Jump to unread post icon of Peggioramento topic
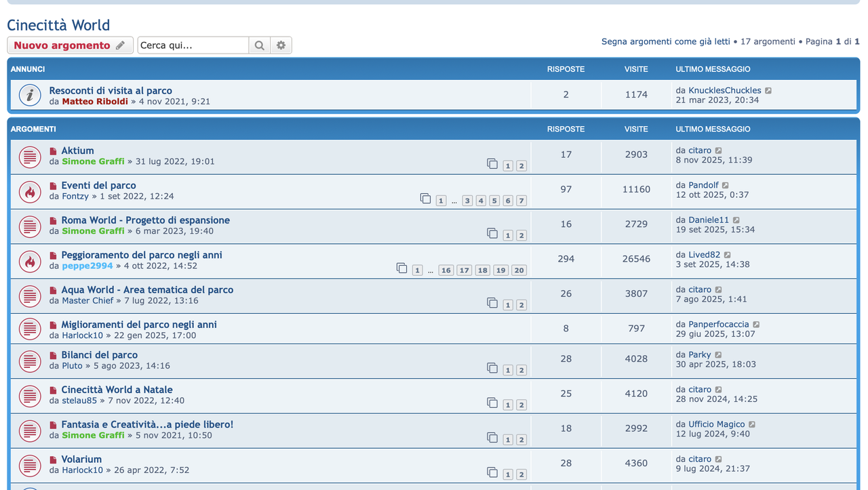Image resolution: width=868 pixels, height=490 pixels. pos(54,256)
